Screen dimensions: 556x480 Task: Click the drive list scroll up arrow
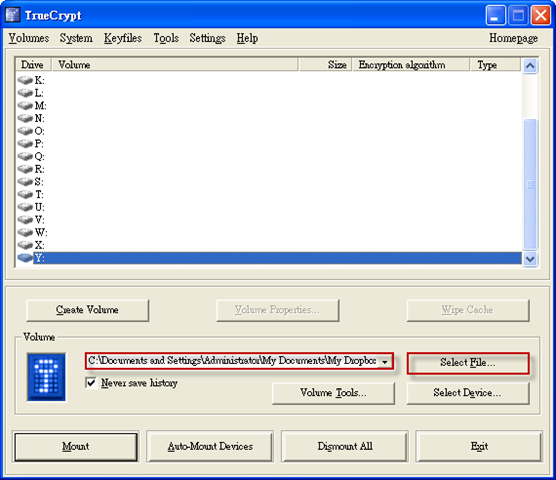tap(530, 66)
